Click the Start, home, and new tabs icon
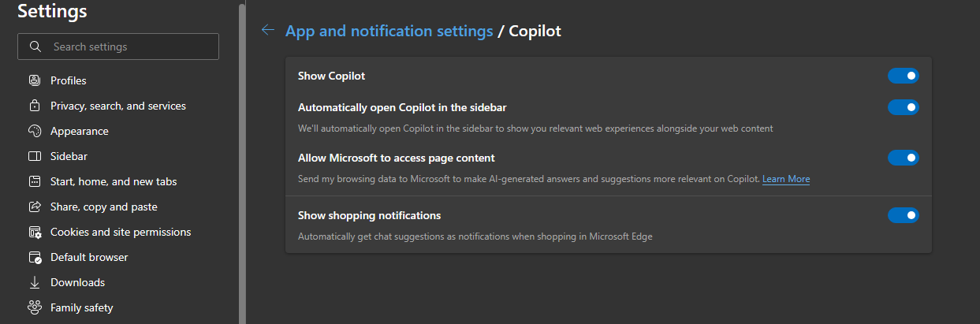The image size is (980, 324). pyautogui.click(x=35, y=181)
